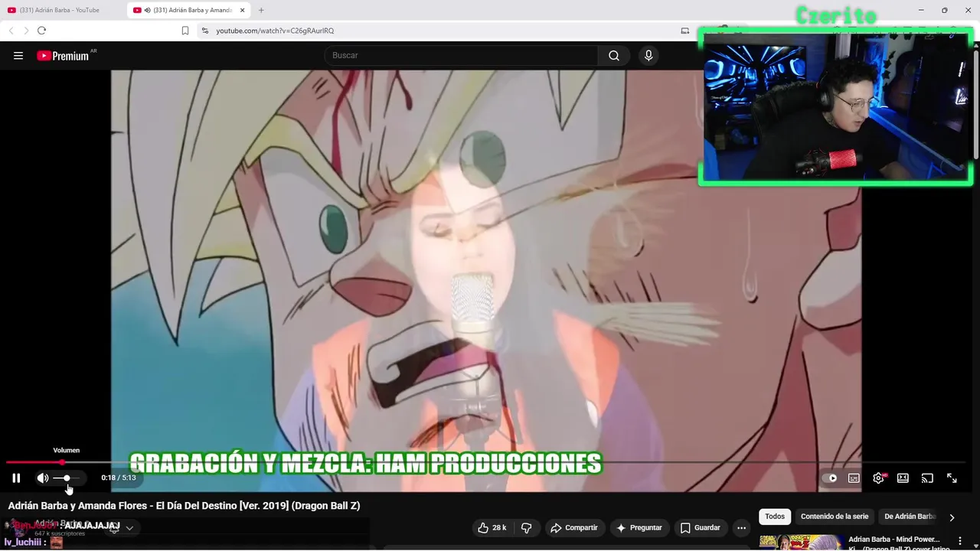Save video with Guardar button
The image size is (980, 551).
701,528
